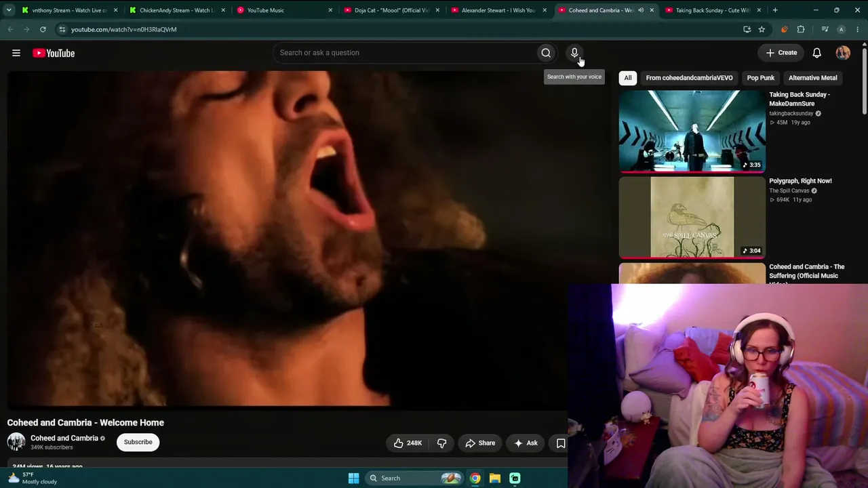Click the magnifier search button on YouTube

pyautogui.click(x=546, y=53)
